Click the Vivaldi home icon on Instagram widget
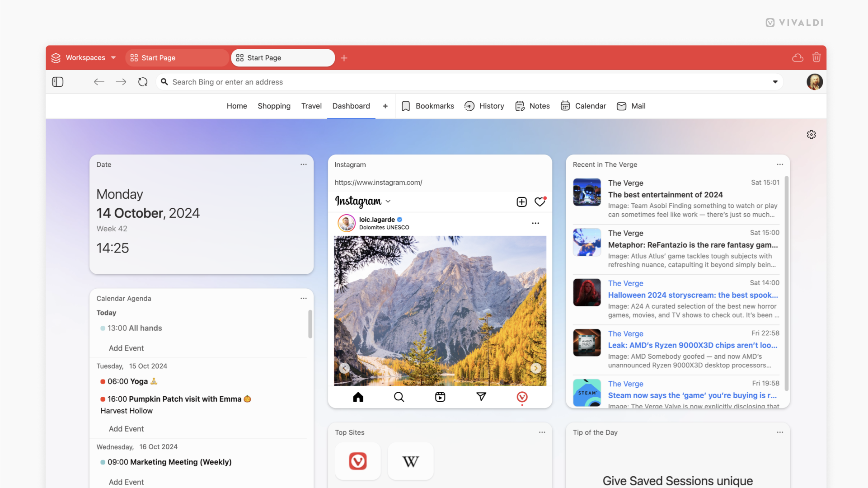 (521, 396)
